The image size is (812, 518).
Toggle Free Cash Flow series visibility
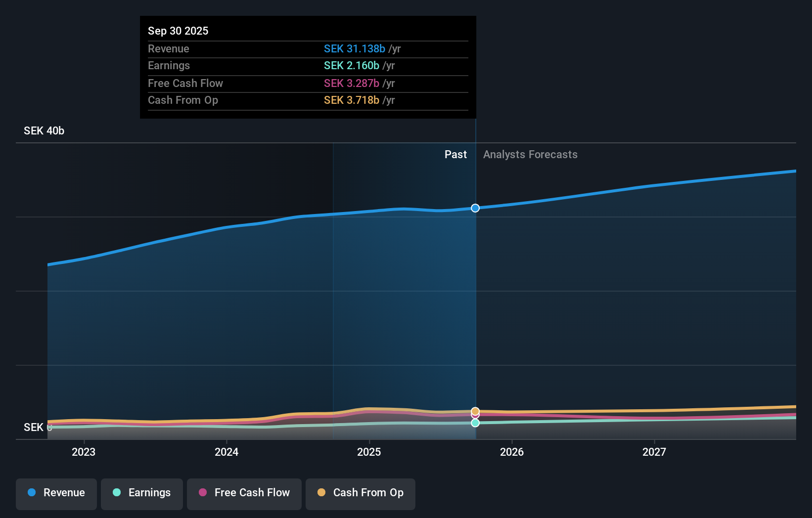[244, 494]
